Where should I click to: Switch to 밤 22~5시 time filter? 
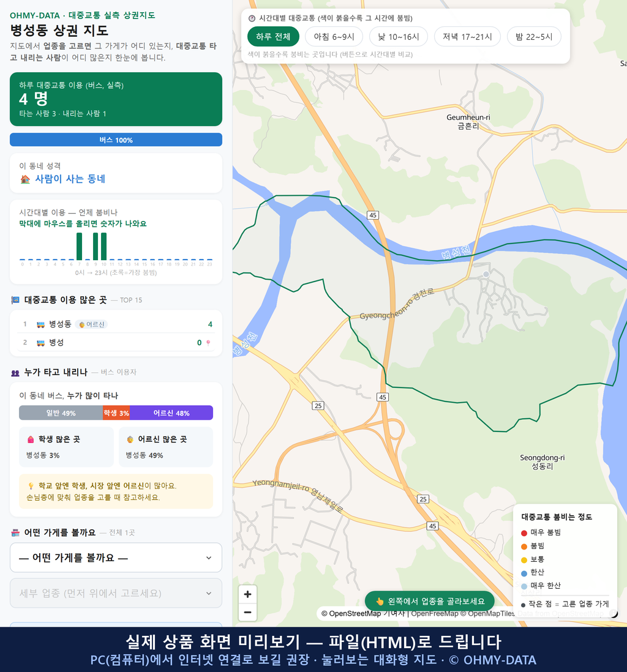pos(534,37)
